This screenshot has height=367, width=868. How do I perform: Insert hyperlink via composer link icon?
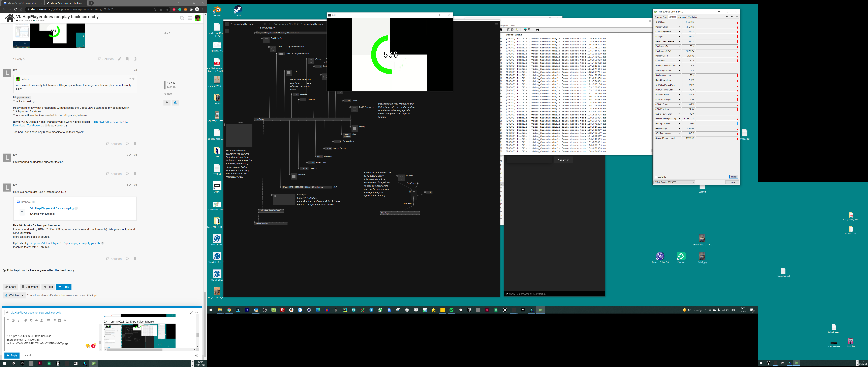coord(26,320)
